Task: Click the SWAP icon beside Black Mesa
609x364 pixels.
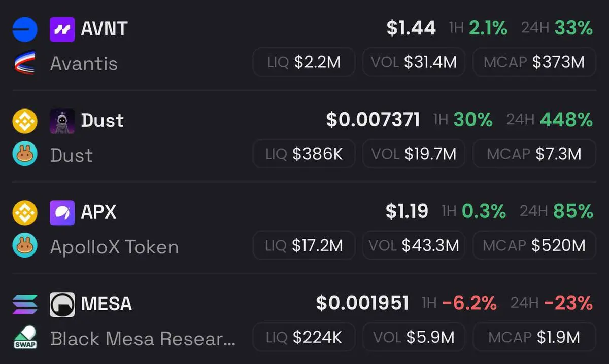Action: tap(24, 337)
